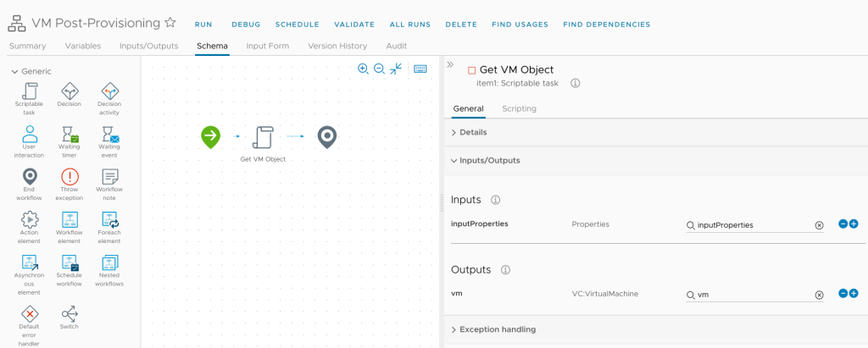Screen dimensions: 868x348
Task: Click the VC:VirtualMachine type text
Action: tap(605, 294)
